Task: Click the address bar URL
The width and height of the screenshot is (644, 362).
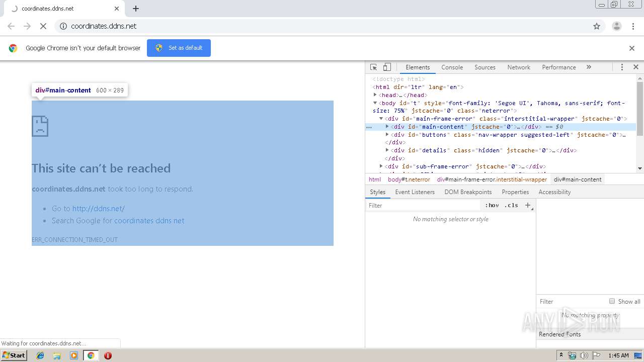Action: [x=104, y=26]
